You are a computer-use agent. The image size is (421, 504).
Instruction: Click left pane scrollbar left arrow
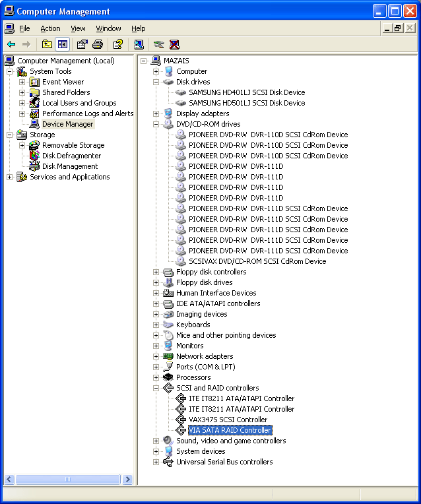(x=9, y=479)
